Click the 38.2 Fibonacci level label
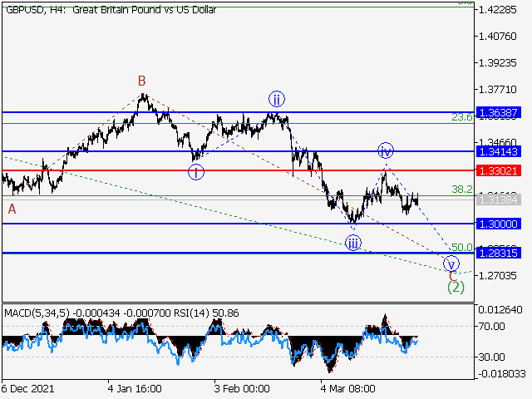The height and width of the screenshot is (399, 532). pyautogui.click(x=462, y=190)
